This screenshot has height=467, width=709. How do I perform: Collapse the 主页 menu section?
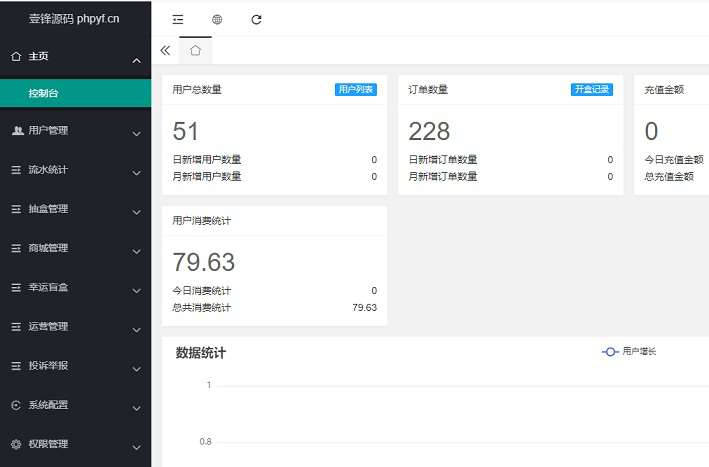[x=136, y=61]
